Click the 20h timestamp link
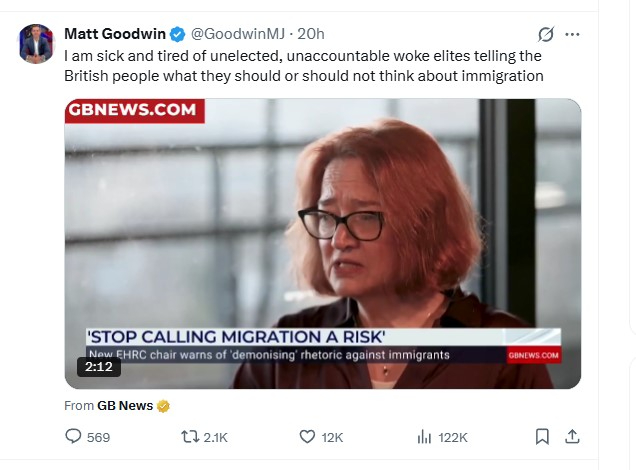This screenshot has width=636, height=470. tap(311, 34)
